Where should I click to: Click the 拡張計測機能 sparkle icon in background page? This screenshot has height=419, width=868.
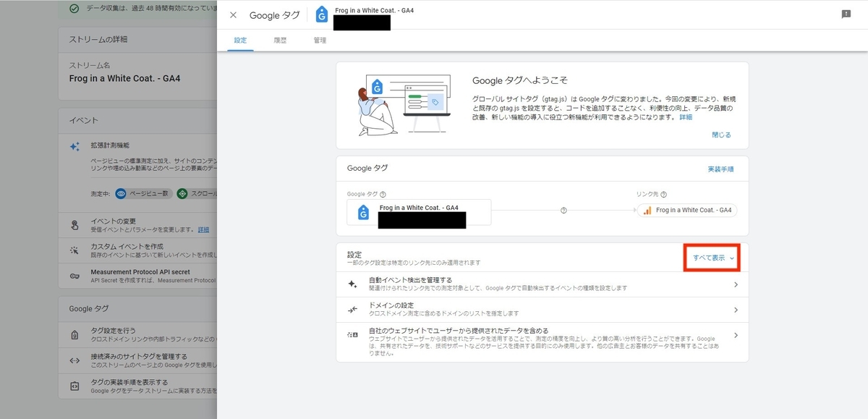tap(75, 146)
